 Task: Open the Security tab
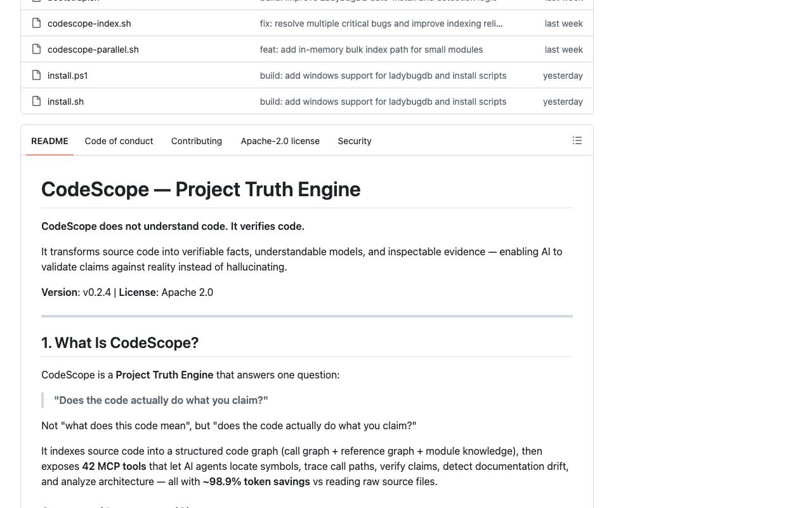pos(355,141)
